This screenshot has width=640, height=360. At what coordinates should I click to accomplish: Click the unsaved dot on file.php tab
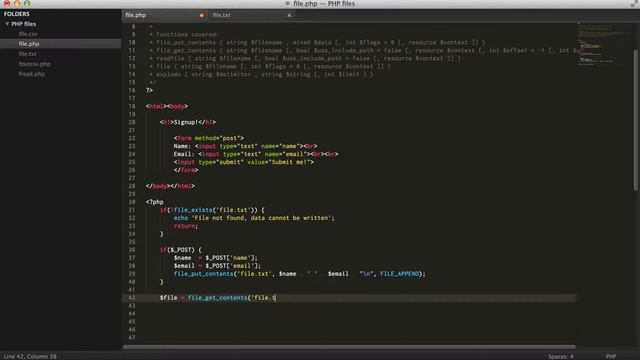pyautogui.click(x=202, y=15)
